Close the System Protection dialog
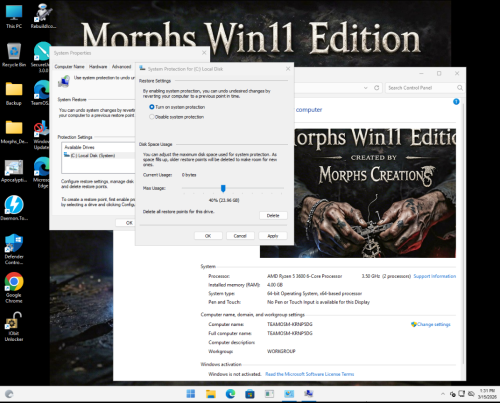This screenshot has height=403, width=500. [x=288, y=69]
